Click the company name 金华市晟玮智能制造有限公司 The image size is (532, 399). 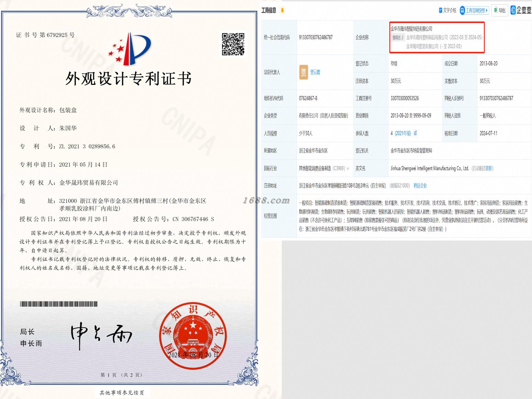tap(411, 29)
